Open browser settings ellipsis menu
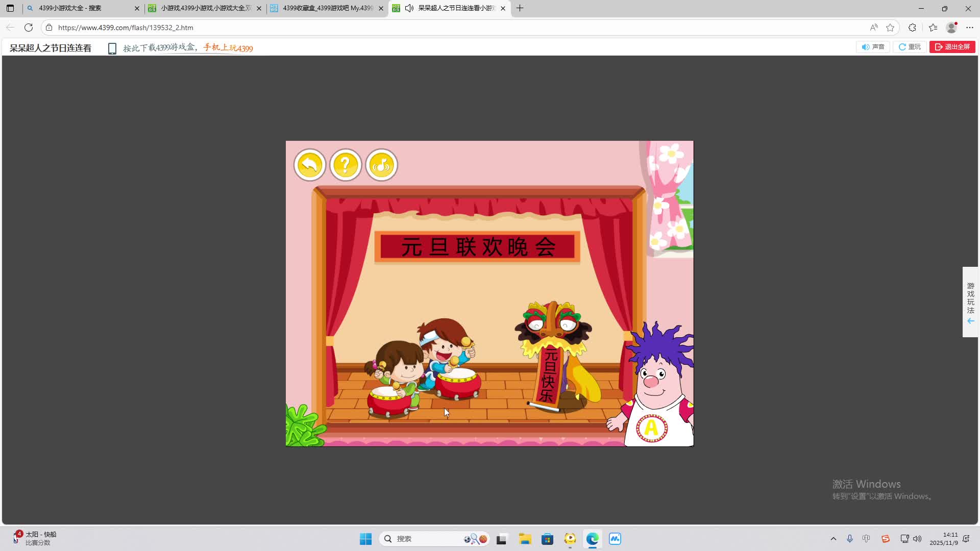 click(x=970, y=28)
